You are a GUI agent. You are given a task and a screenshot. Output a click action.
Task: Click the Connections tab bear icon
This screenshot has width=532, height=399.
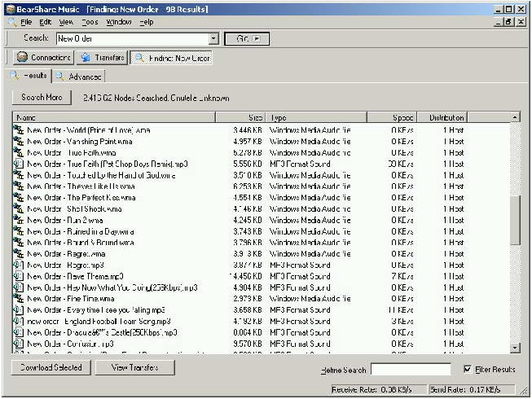click(22, 57)
